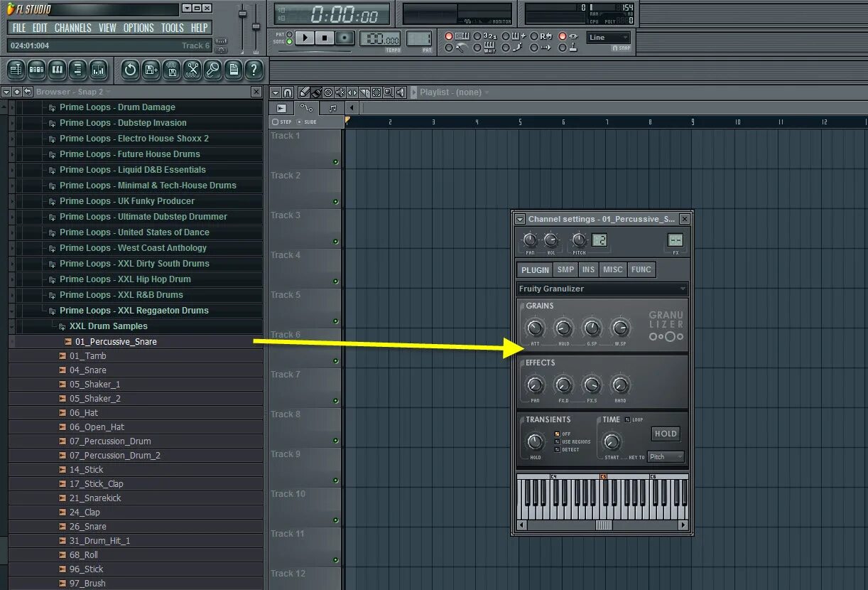Viewport: 868px width, 590px height.
Task: Select the playlist Delete tool
Action: point(328,92)
